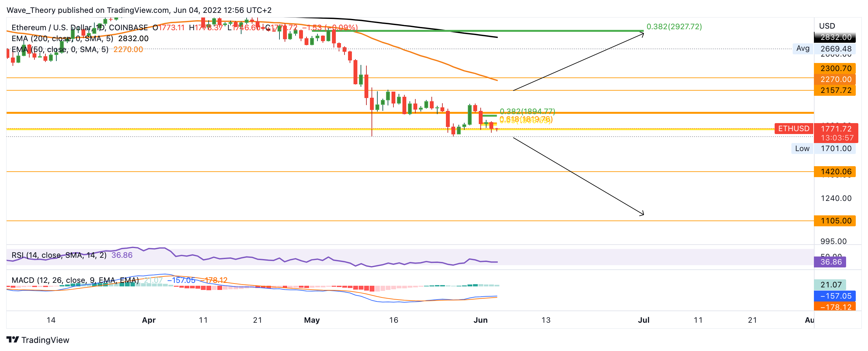Click the lower projection arrow's arrowhead
The height and width of the screenshot is (351, 868).
(643, 214)
